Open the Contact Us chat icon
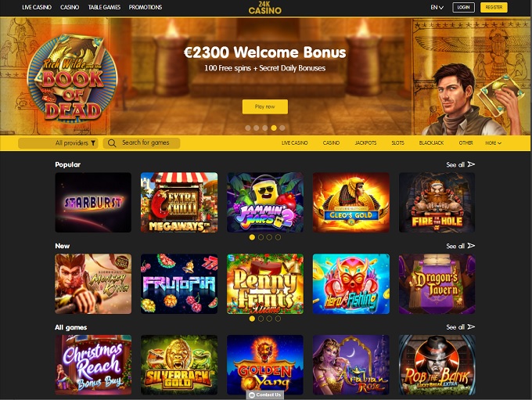This screenshot has height=400, width=532. coord(252,395)
